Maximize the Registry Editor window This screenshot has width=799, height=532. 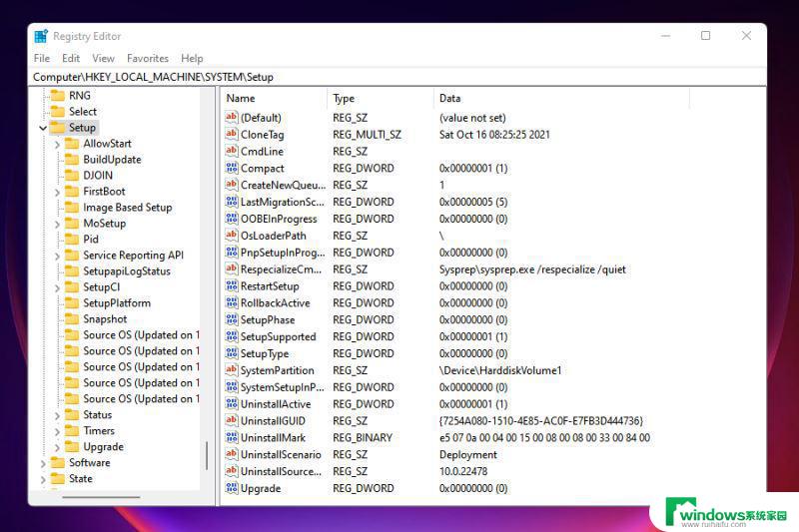tap(705, 36)
